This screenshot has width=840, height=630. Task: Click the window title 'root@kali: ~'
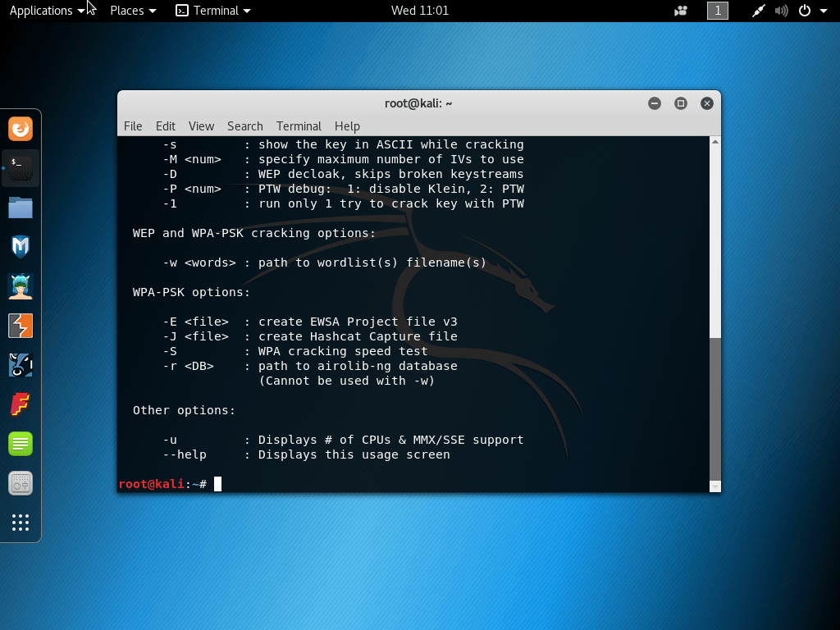(x=418, y=103)
